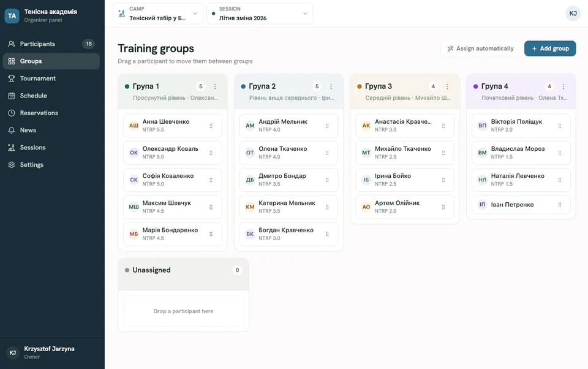This screenshot has width=588, height=369.
Task: Click drag handle of Наталія Левченко
Action: 560,180
